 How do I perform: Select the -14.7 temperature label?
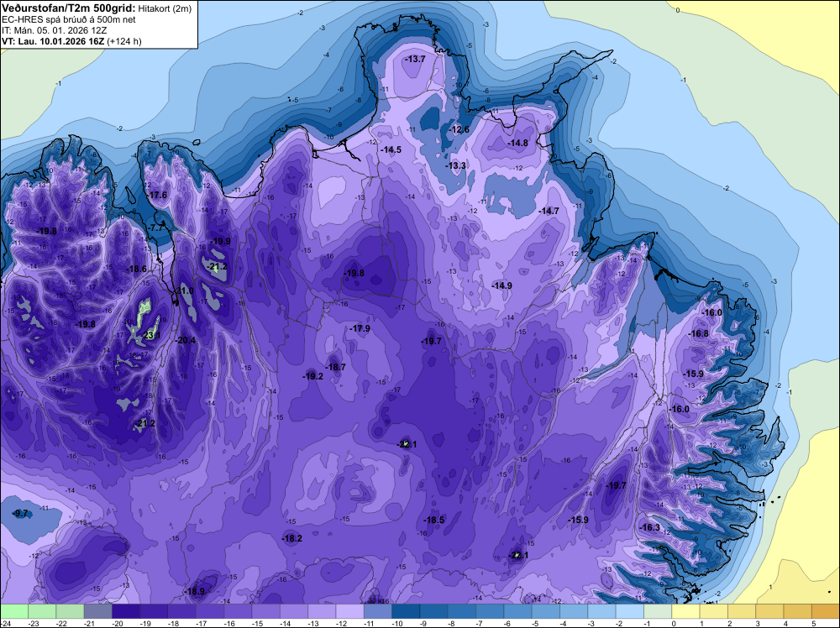pos(549,212)
